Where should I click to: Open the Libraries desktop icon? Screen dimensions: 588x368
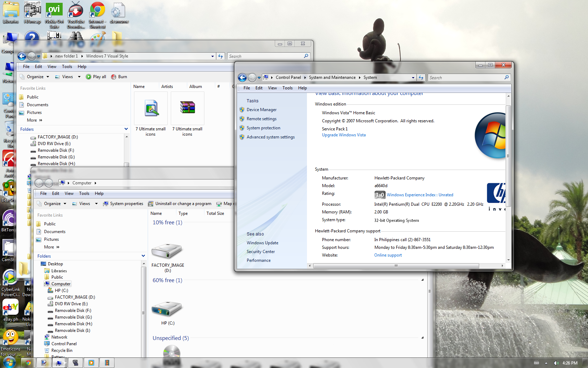[11, 13]
